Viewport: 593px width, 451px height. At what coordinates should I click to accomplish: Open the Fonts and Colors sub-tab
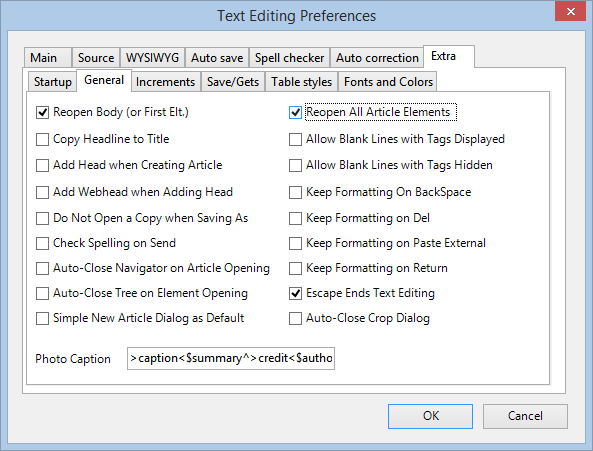[388, 82]
